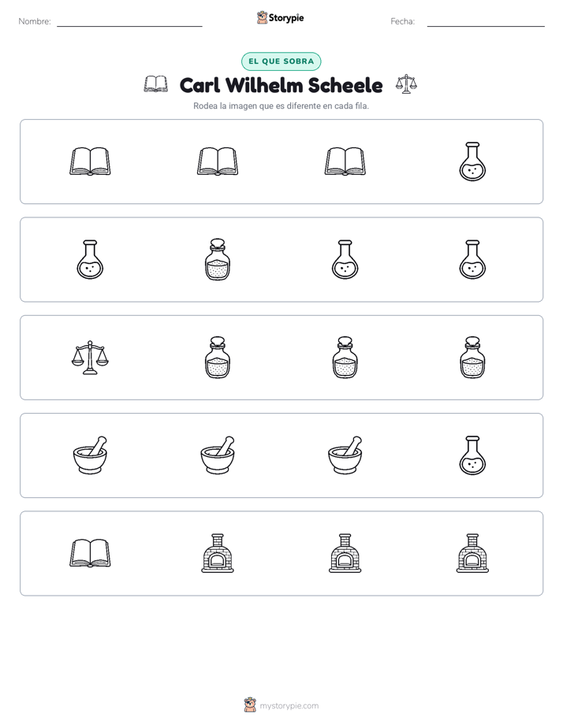The image size is (563, 728).
Task: Click the Storypie logo at the top
Action: (x=280, y=18)
